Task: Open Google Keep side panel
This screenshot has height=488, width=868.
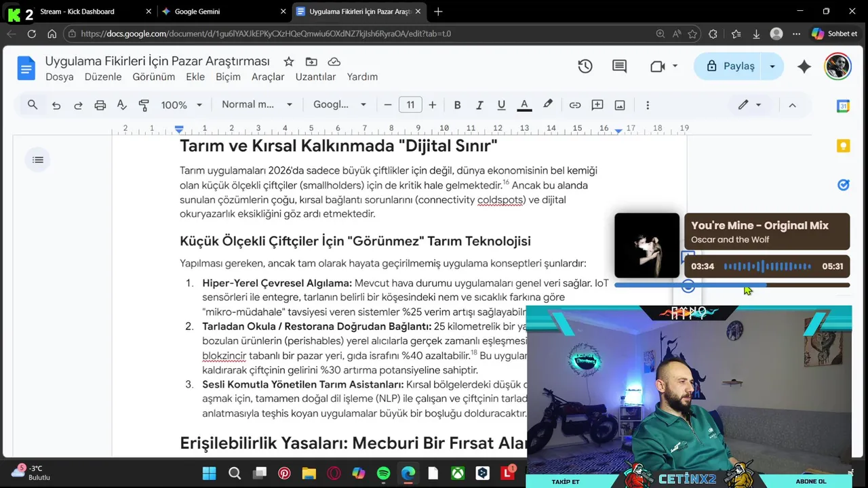Action: pyautogui.click(x=843, y=146)
